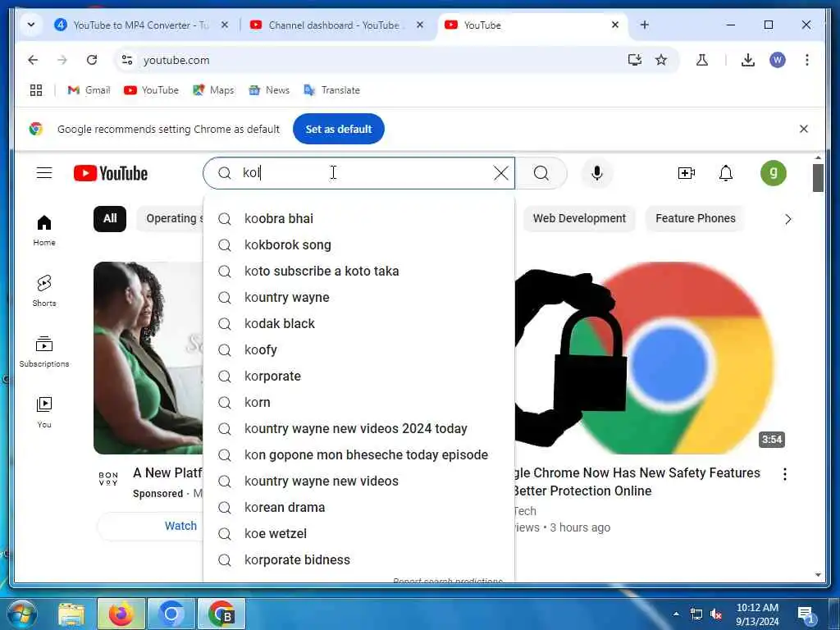Image resolution: width=840 pixels, height=630 pixels.
Task: Submit search with magnifier button
Action: coord(541,173)
